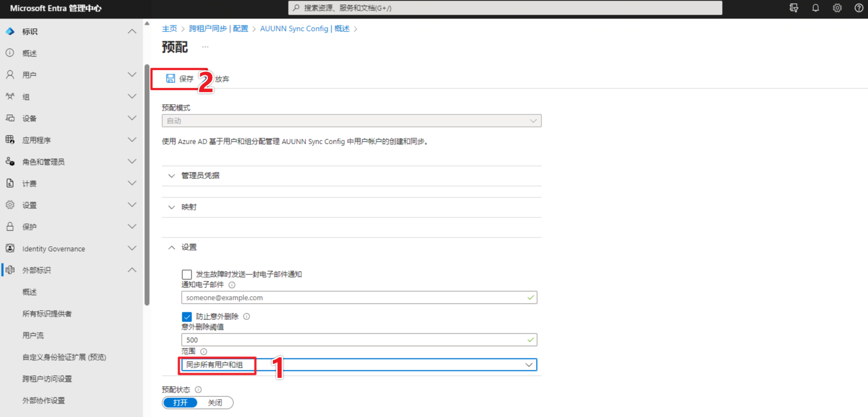Click the help question mark icon

[x=859, y=8]
